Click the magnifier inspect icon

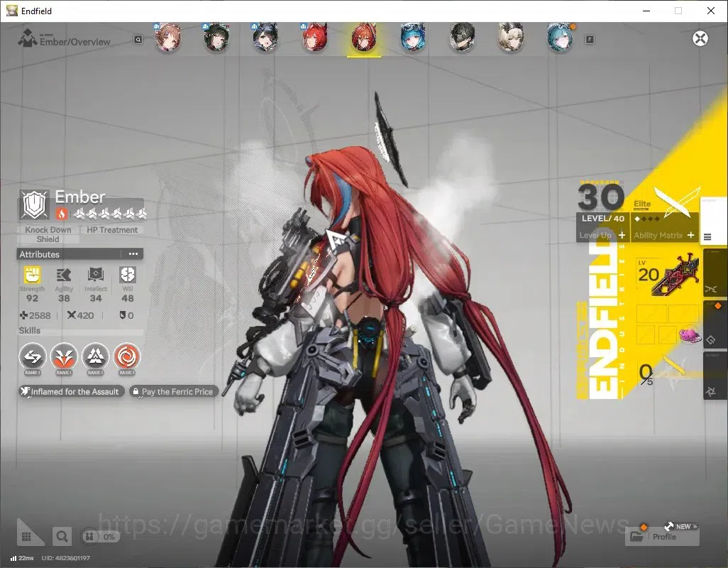point(62,537)
